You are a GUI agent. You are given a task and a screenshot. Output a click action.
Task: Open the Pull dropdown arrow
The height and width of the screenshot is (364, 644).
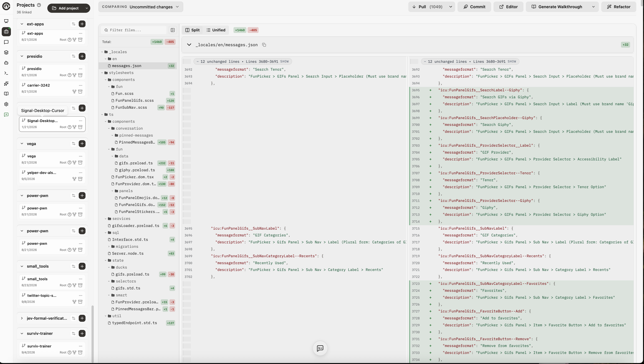click(450, 7)
